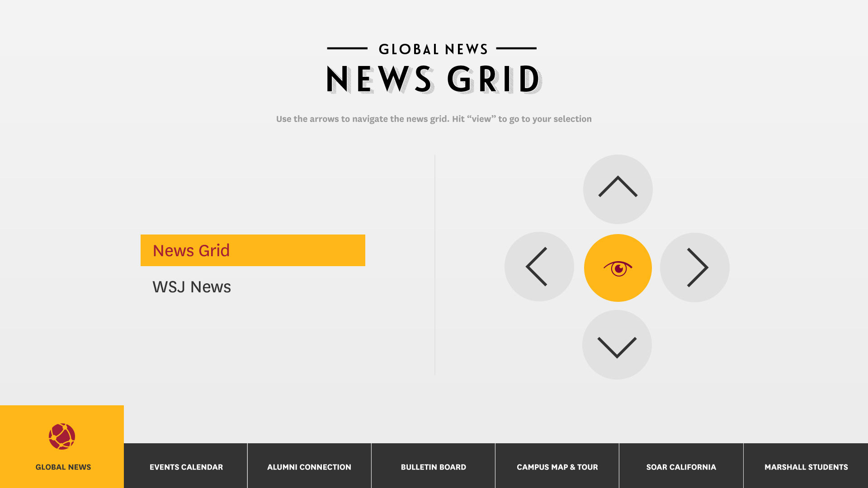868x488 pixels.
Task: Click the red globe icon
Action: 62,436
